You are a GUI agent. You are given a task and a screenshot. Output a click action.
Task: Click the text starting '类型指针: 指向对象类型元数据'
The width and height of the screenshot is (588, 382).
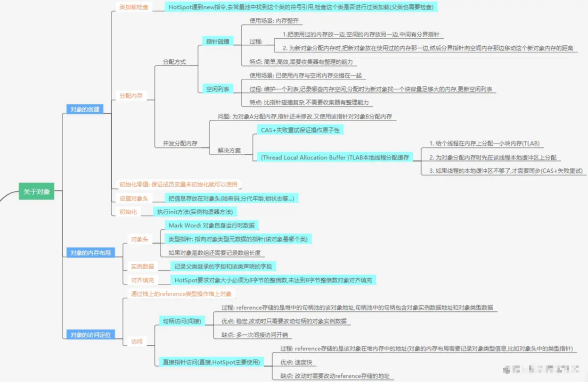point(238,239)
